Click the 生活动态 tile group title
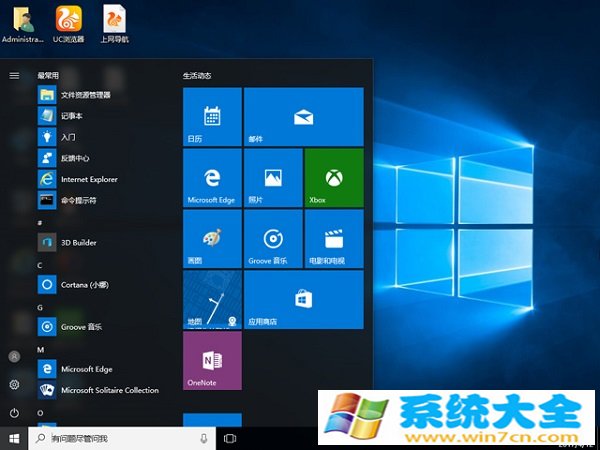This screenshot has width=600, height=450. [x=197, y=76]
